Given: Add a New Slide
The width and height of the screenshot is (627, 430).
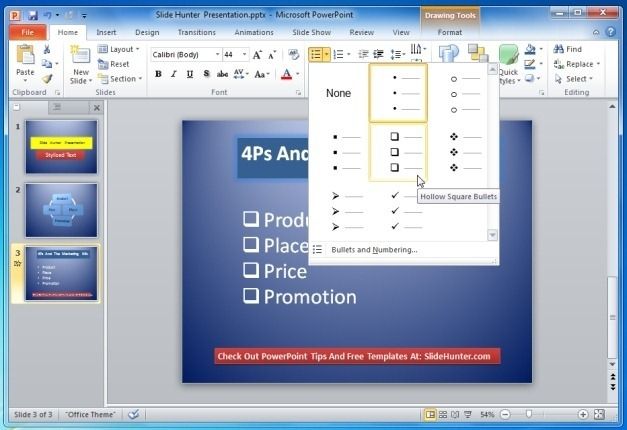Looking at the screenshot, I should pyautogui.click(x=81, y=64).
